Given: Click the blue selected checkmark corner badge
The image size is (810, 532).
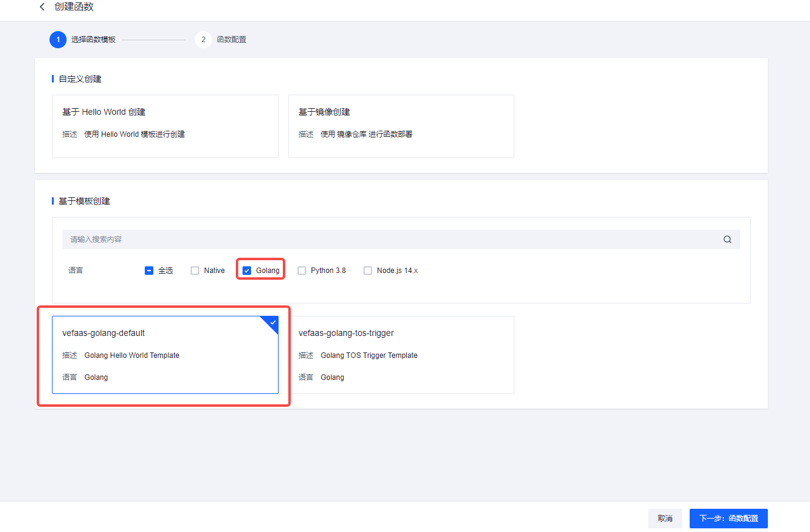Looking at the screenshot, I should point(272,322).
